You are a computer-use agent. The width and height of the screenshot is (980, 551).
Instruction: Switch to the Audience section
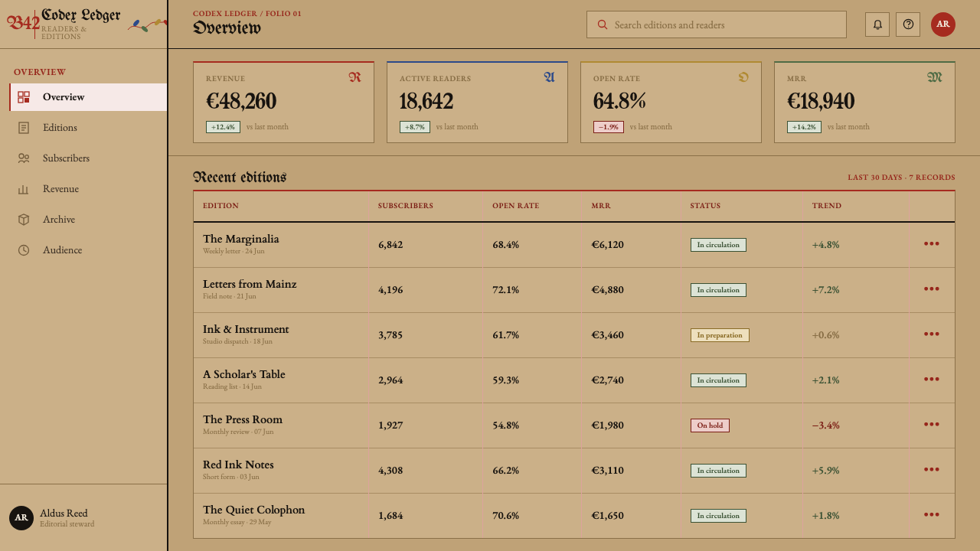tap(88, 250)
